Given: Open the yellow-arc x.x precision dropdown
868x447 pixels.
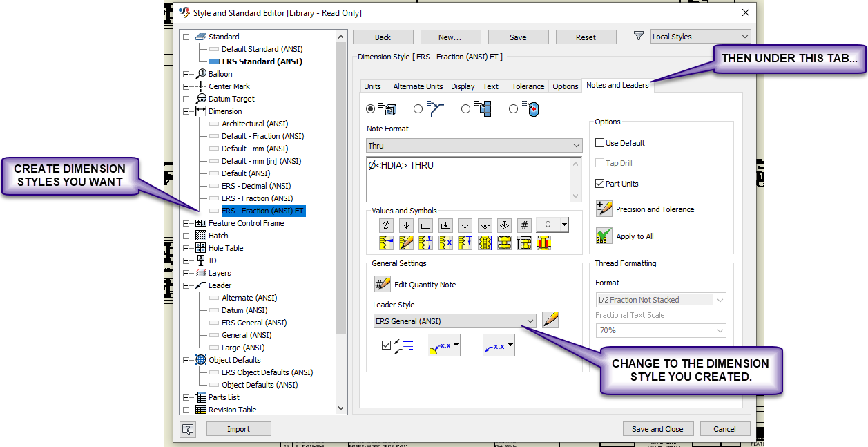Looking at the screenshot, I should point(444,345).
